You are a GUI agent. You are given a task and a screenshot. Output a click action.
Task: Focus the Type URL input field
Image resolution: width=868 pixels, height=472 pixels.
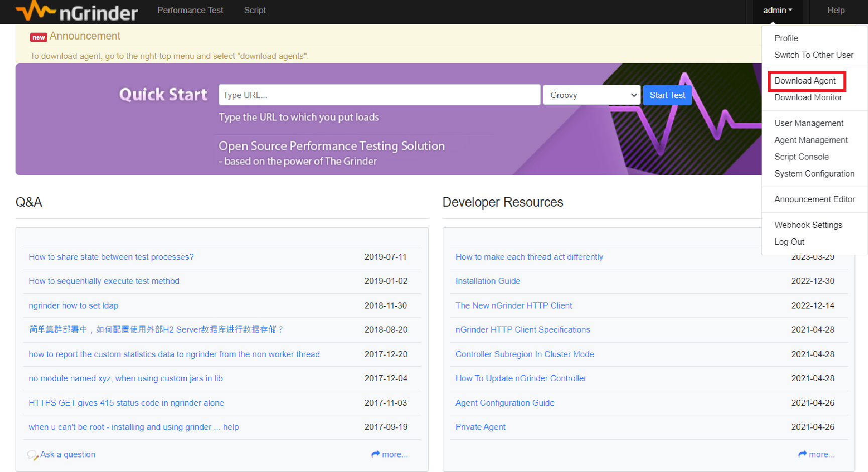[x=380, y=95]
